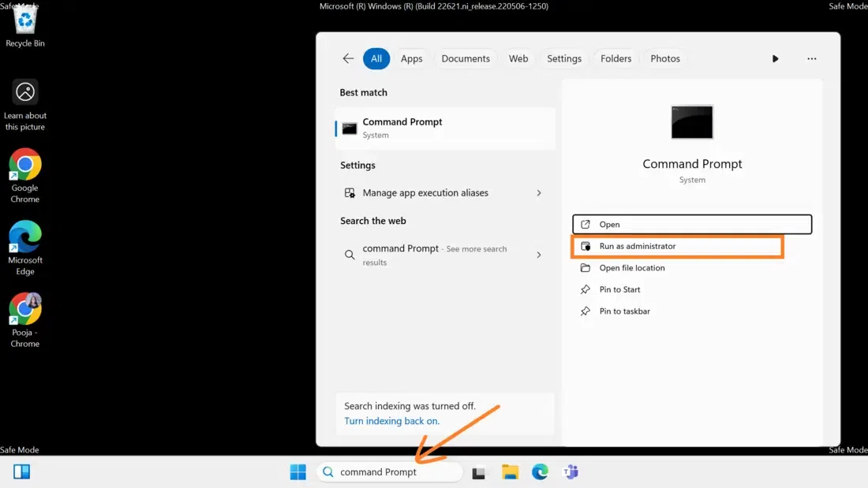
Task: Select the All filter tab
Action: point(376,58)
